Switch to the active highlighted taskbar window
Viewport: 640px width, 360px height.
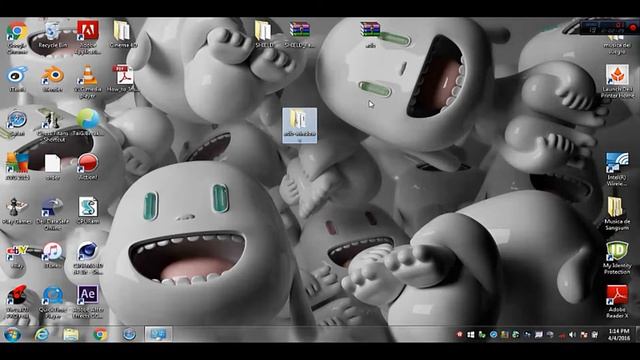click(x=158, y=334)
